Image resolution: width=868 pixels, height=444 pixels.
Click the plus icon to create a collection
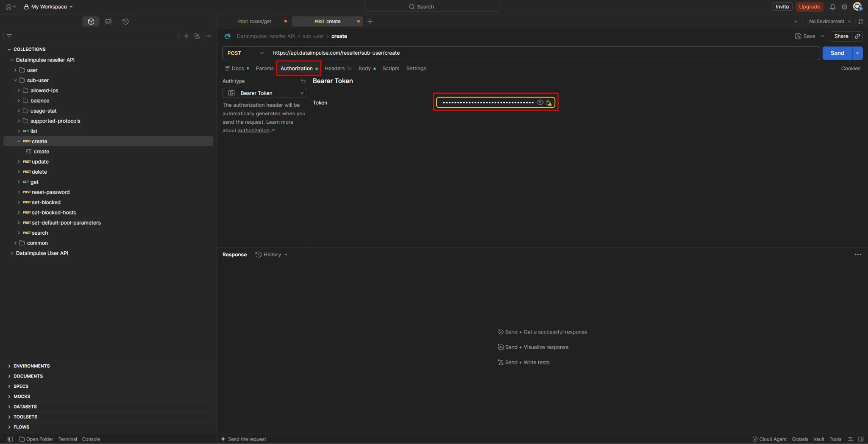click(186, 36)
